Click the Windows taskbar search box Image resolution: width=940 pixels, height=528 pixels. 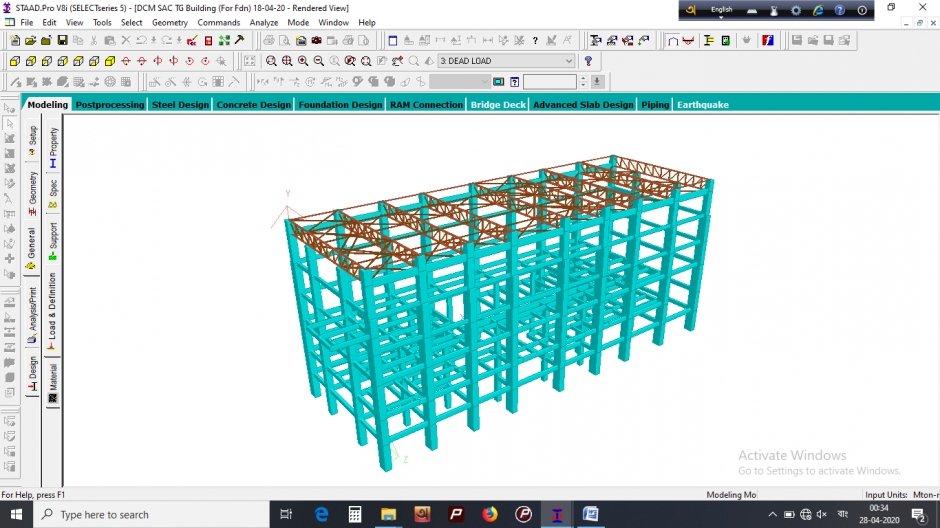[x=150, y=515]
